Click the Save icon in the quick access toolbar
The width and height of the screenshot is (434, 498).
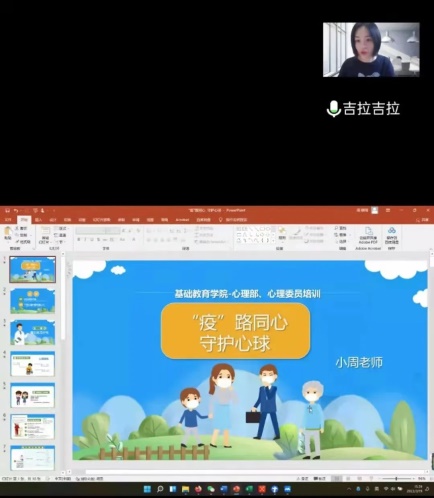[x=7, y=211]
